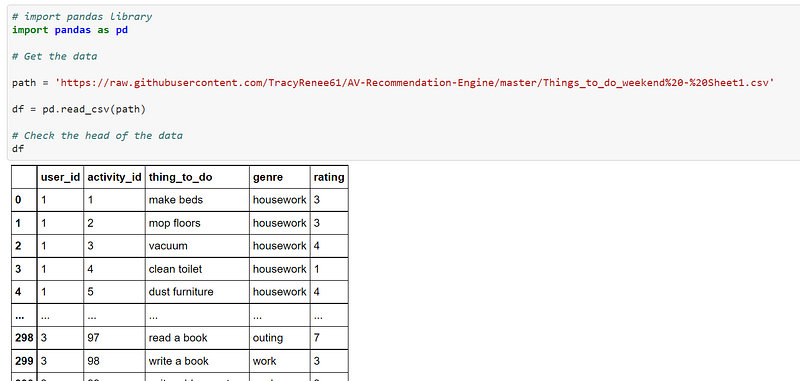Click housework genre in the vacuum row
The width and height of the screenshot is (800, 381).
(x=280, y=246)
